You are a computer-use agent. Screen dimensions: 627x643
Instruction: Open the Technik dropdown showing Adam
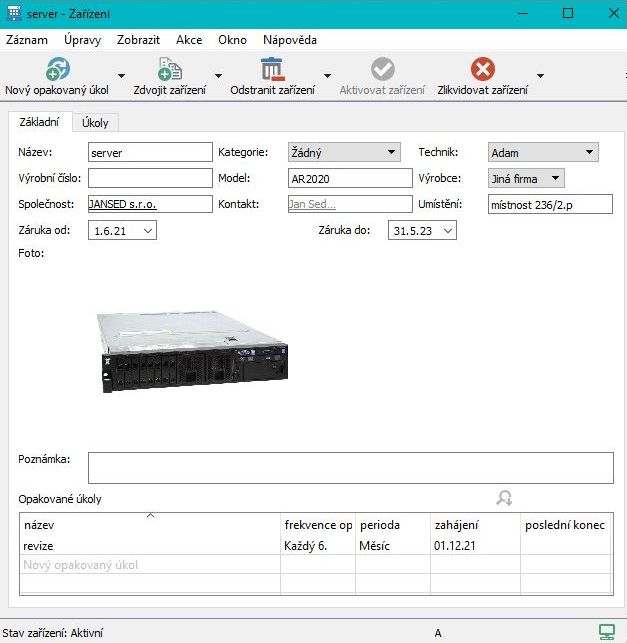point(589,153)
